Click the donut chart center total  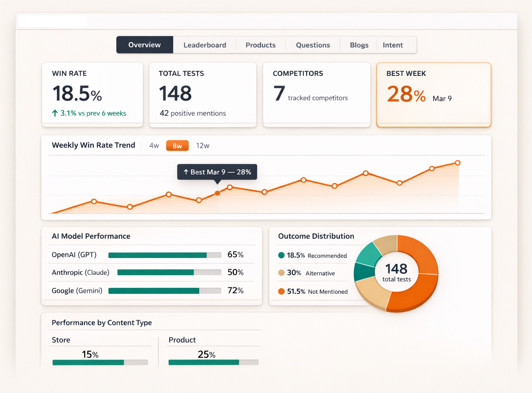(396, 272)
